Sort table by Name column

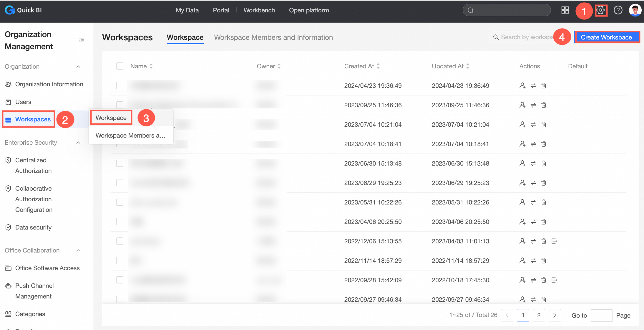point(151,66)
